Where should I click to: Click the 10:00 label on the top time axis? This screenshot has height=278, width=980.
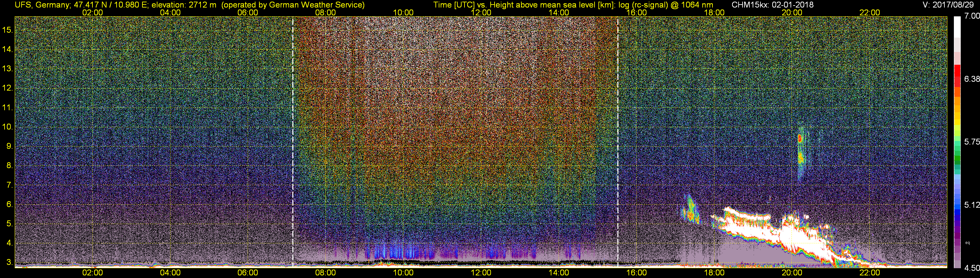tap(403, 12)
